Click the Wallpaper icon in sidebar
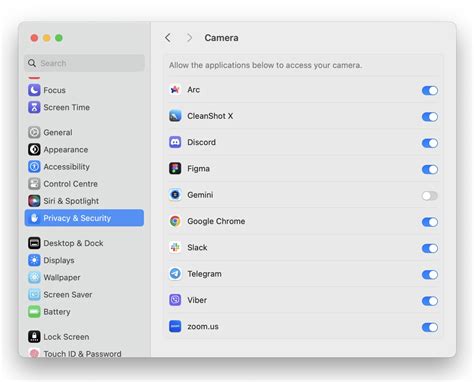The image size is (474, 382). coord(34,278)
